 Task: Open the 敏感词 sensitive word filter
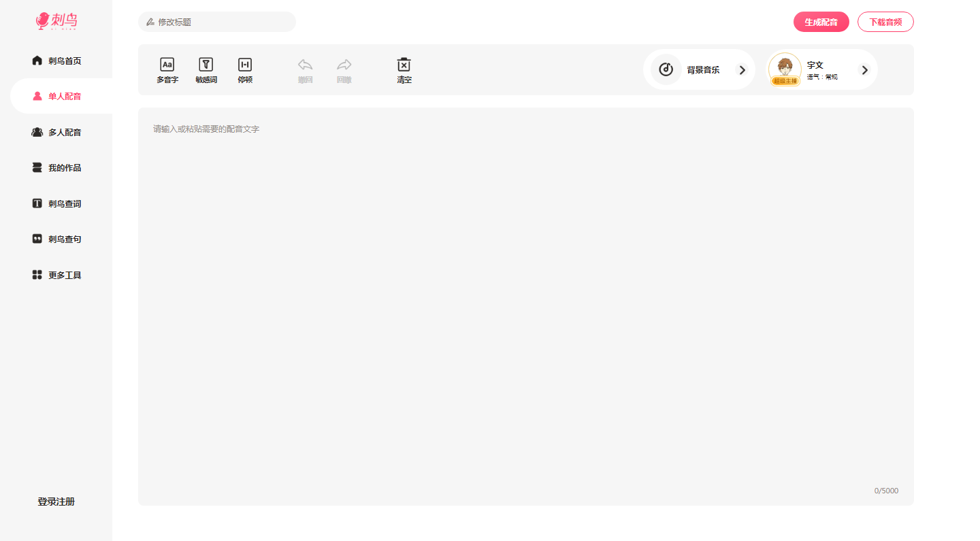[x=206, y=65]
